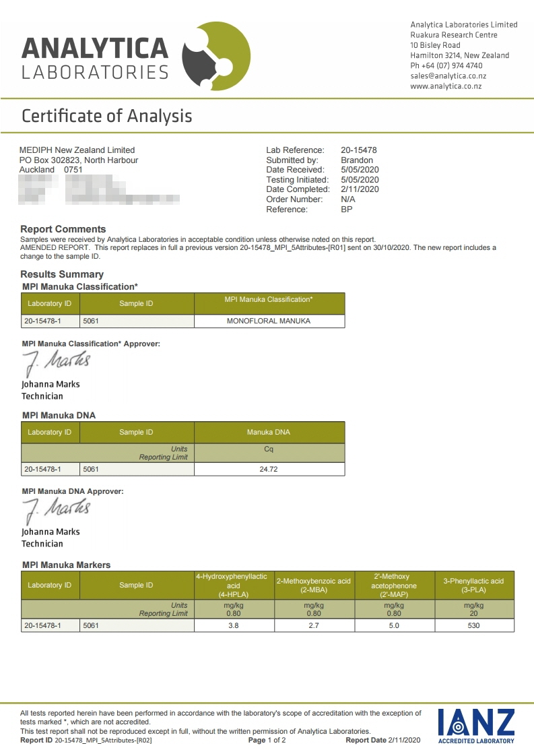
Task: Open the www.analytica.co.nz website address
Action: pyautogui.click(x=446, y=86)
